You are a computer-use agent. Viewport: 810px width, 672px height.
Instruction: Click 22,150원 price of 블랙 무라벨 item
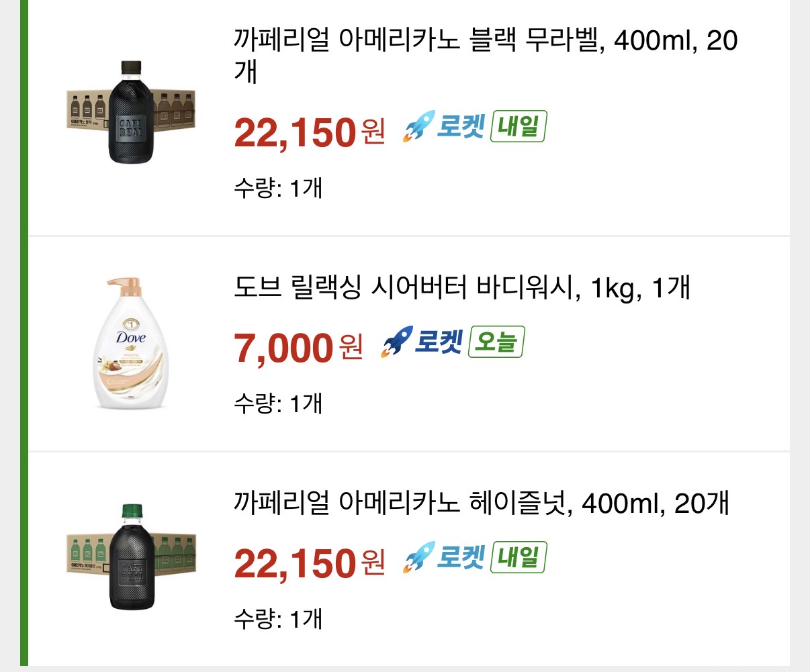click(x=309, y=132)
